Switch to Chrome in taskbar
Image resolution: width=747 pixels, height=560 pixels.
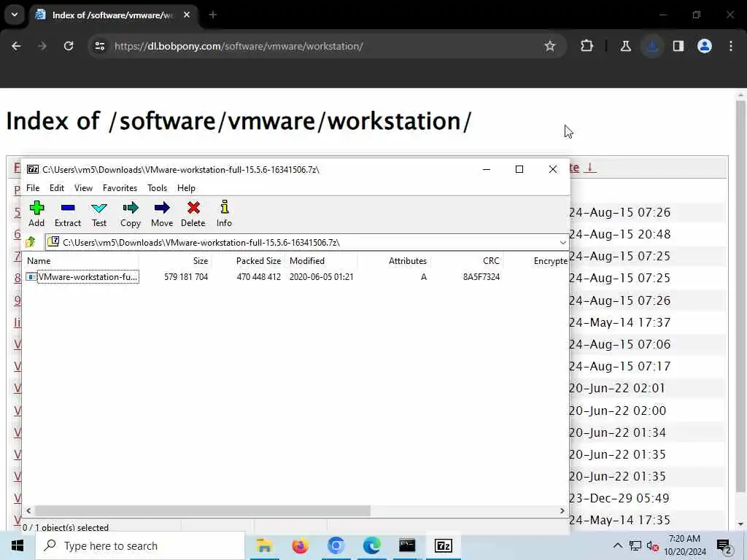coord(336,545)
